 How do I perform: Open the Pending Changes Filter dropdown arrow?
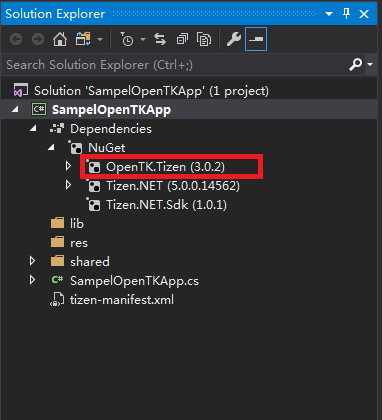tap(143, 40)
